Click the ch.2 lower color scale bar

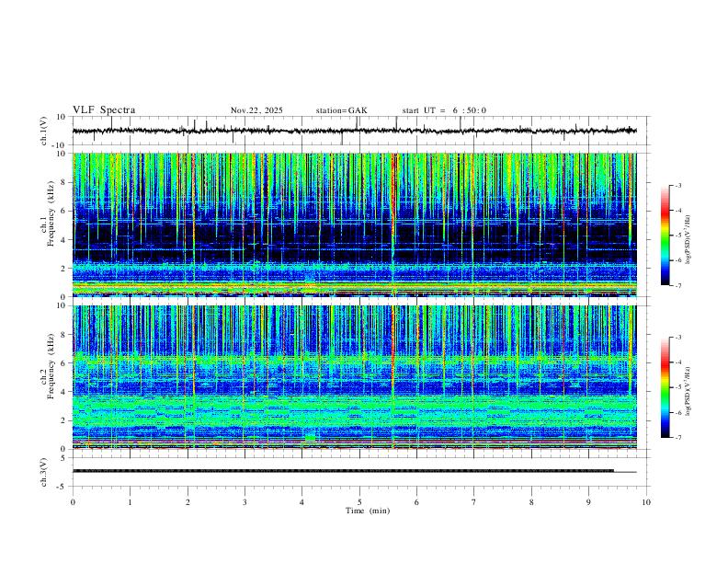coord(665,387)
